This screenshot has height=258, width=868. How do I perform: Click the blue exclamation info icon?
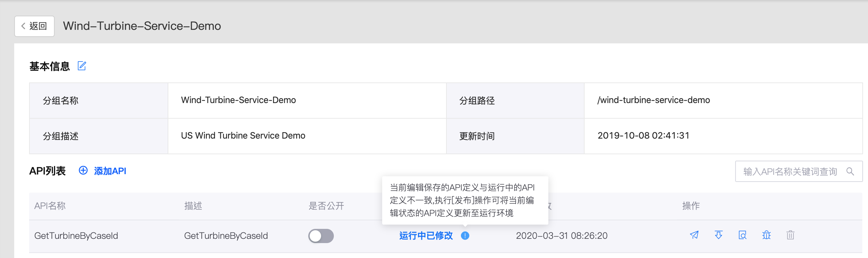click(x=465, y=236)
